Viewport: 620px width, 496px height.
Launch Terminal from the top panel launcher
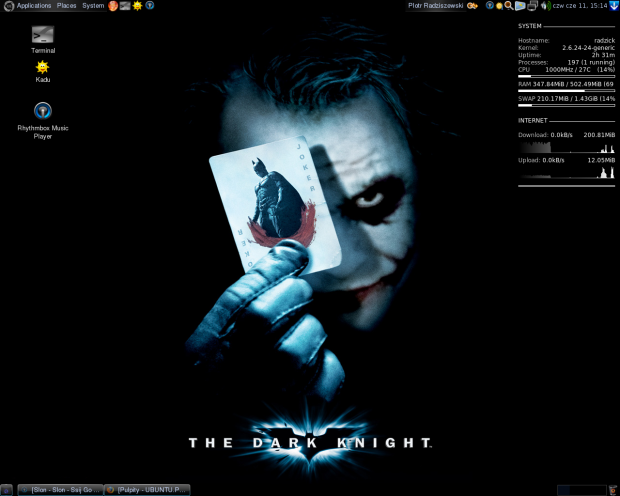tap(125, 6)
